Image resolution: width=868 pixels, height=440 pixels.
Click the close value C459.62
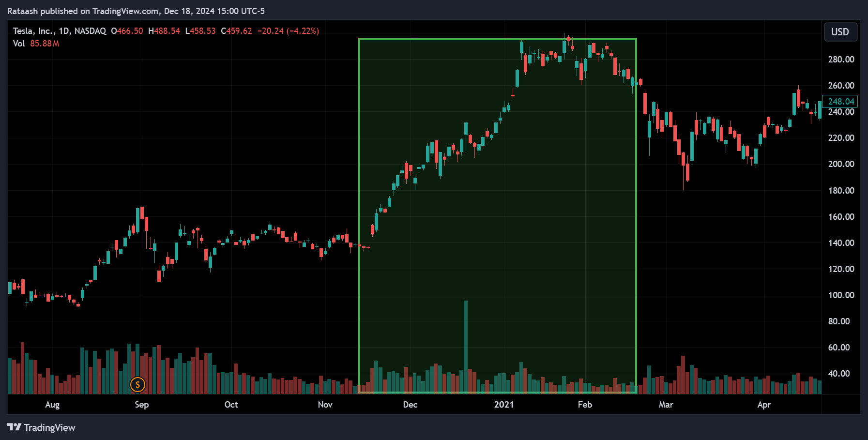(x=236, y=31)
